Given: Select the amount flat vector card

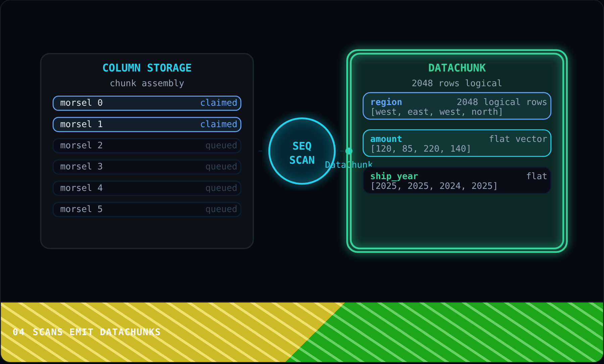Looking at the screenshot, I should 457,143.
